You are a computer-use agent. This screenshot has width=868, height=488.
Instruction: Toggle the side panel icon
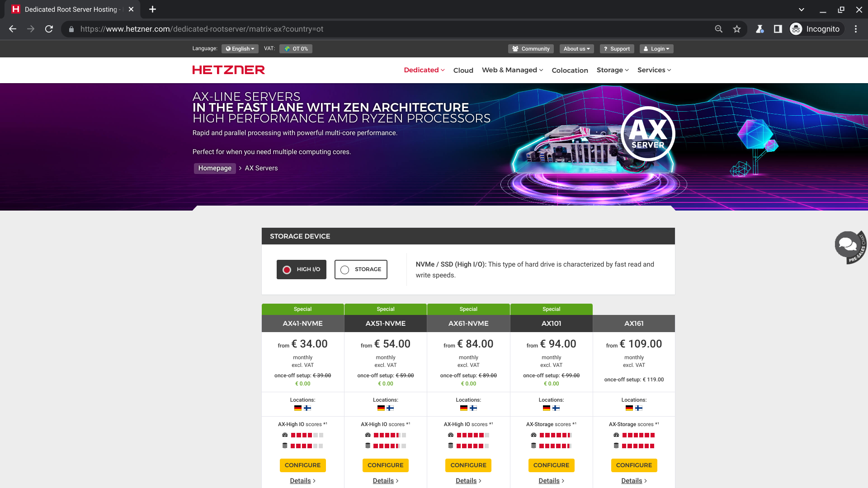tap(778, 29)
